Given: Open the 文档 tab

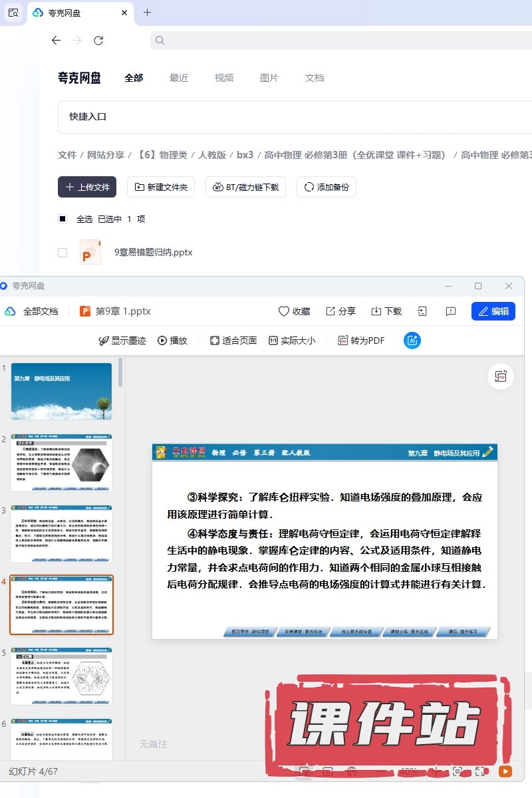Looking at the screenshot, I should click(x=315, y=78).
